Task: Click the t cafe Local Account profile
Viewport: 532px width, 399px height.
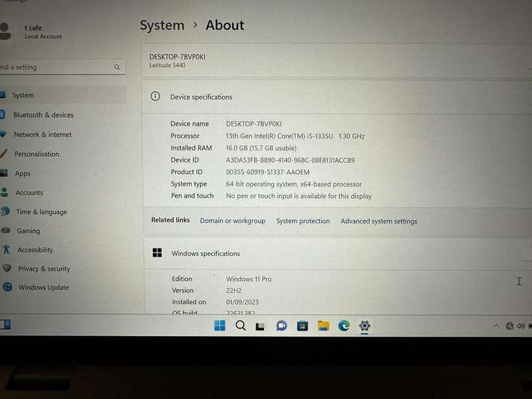Action: pyautogui.click(x=32, y=31)
